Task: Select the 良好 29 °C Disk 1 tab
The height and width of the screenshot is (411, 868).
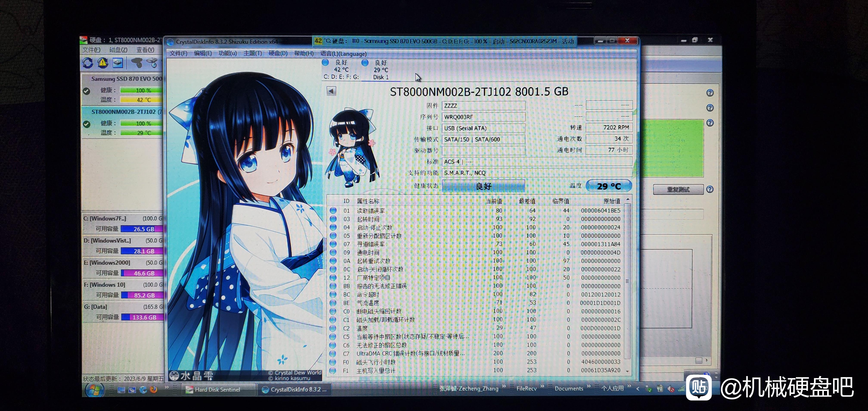Action: 380,70
